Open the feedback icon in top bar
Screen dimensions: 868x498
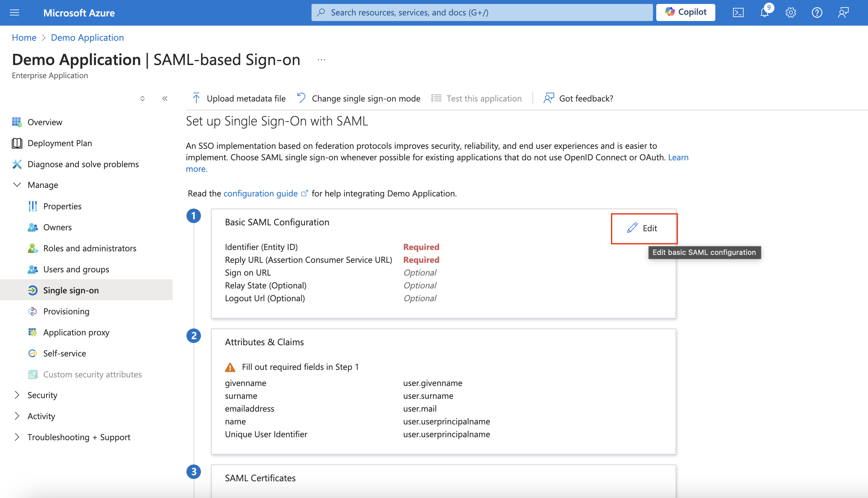pos(843,13)
